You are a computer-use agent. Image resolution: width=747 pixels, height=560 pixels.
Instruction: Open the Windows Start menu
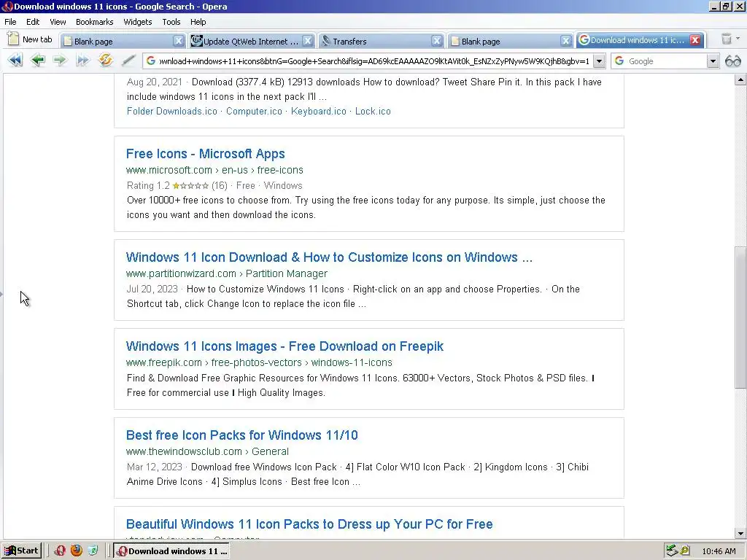pos(21,551)
